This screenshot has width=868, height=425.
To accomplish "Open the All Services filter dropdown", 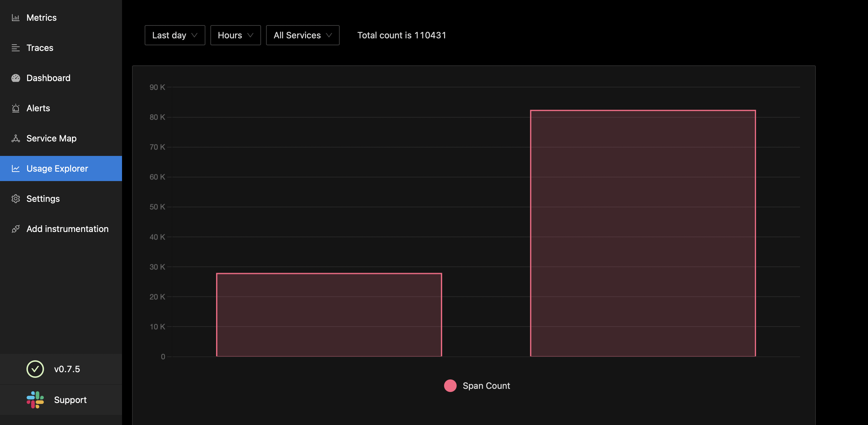I will (x=302, y=35).
